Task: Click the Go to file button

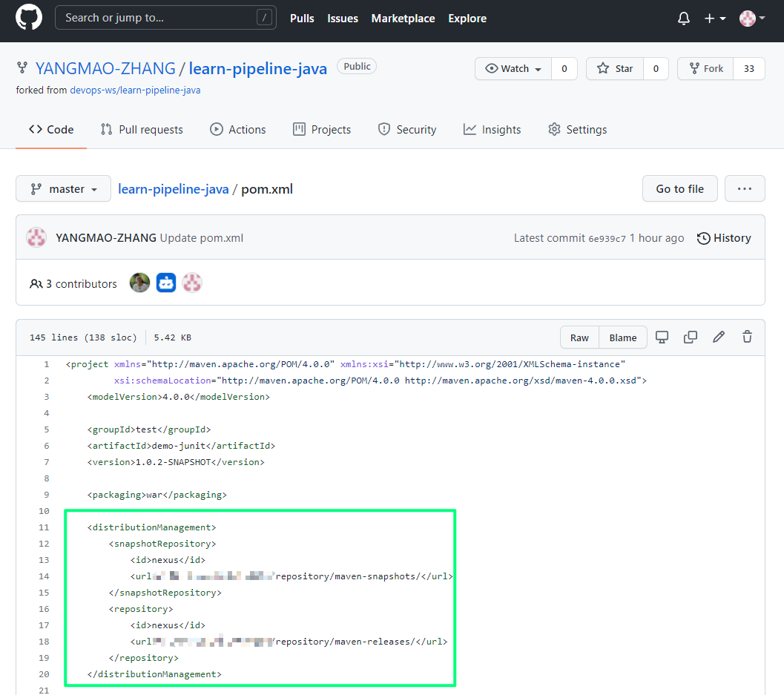Action: [680, 188]
